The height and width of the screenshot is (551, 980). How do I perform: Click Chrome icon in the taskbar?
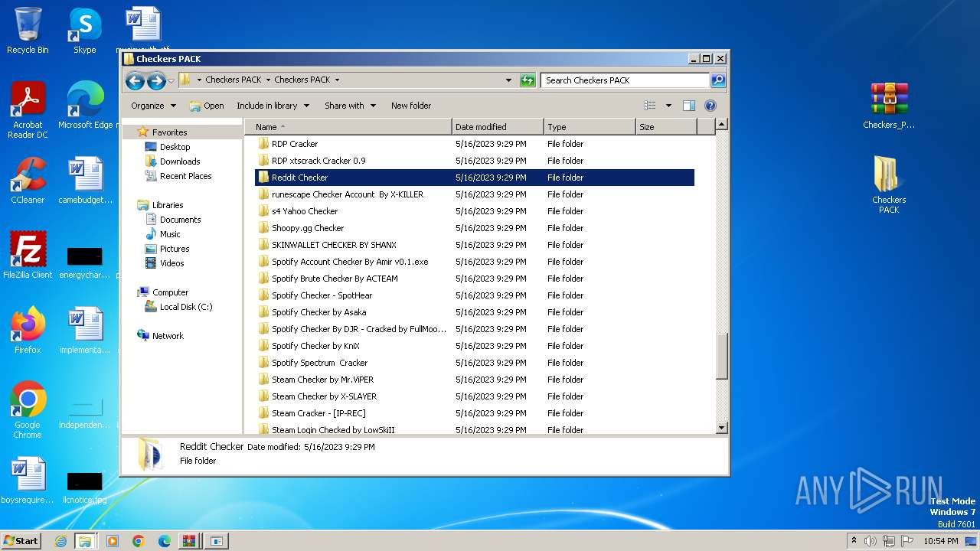point(139,541)
